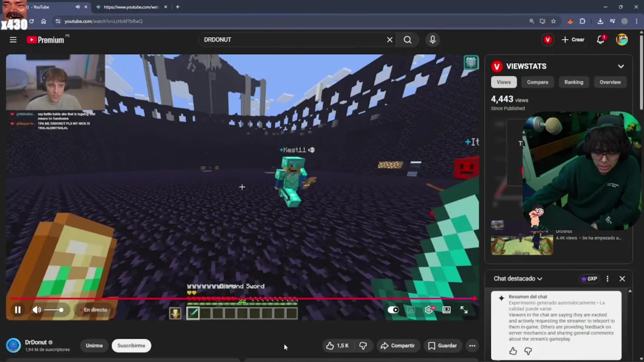Mute the YouTube tab audio icon
644x362 pixels.
pyautogui.click(x=77, y=7)
